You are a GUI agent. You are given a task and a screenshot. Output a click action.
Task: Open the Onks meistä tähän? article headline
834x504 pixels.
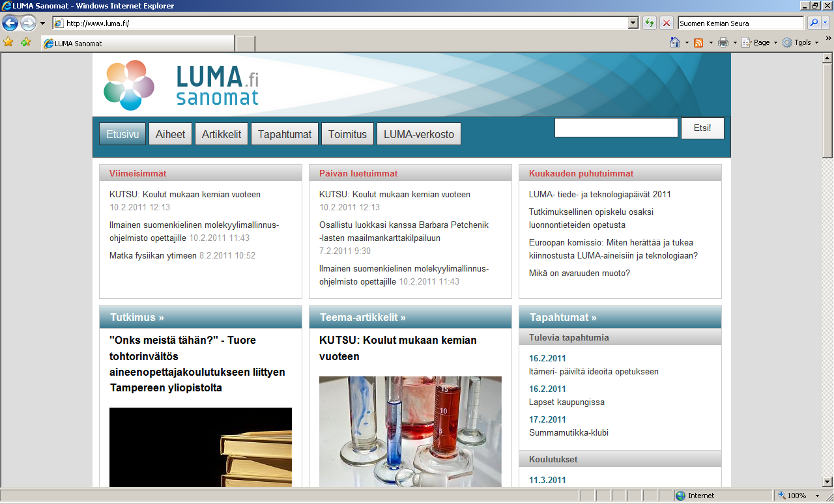(x=197, y=364)
